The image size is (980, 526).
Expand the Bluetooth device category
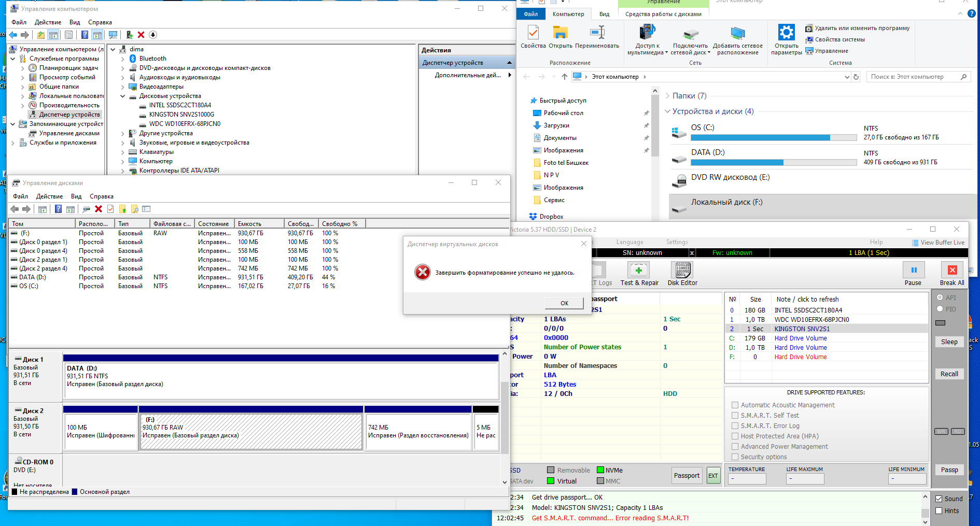pyautogui.click(x=123, y=59)
